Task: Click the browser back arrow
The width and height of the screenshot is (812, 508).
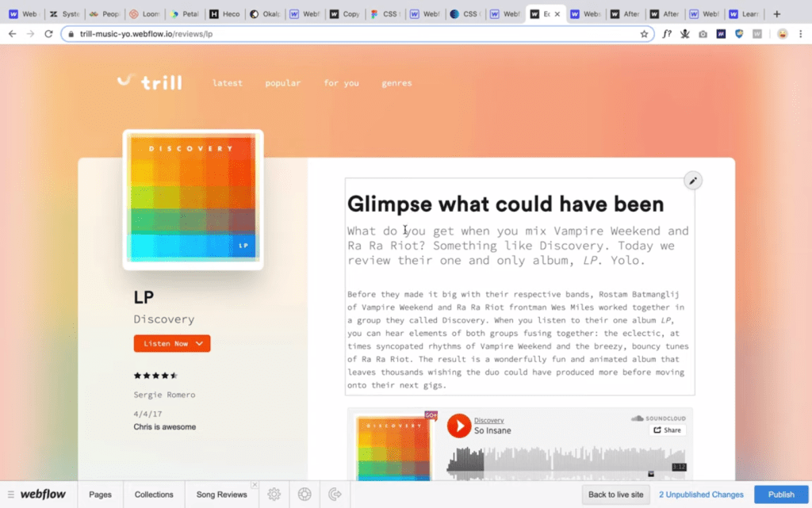Action: [x=13, y=34]
